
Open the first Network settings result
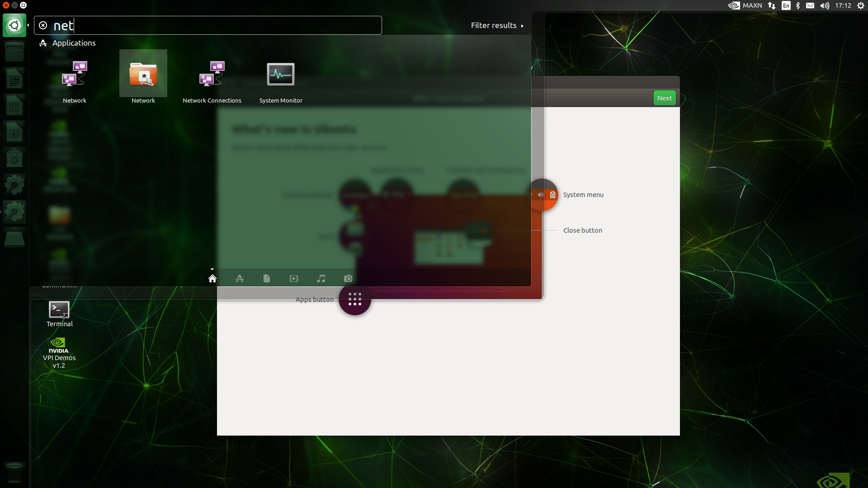75,80
